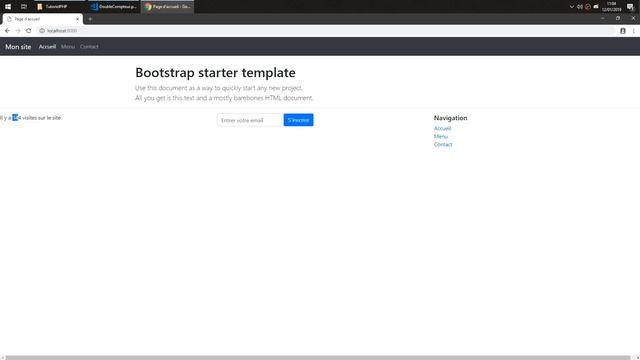640x360 pixels.
Task: Switch to the Visual Studio Code taskbar item
Action: coord(113,7)
